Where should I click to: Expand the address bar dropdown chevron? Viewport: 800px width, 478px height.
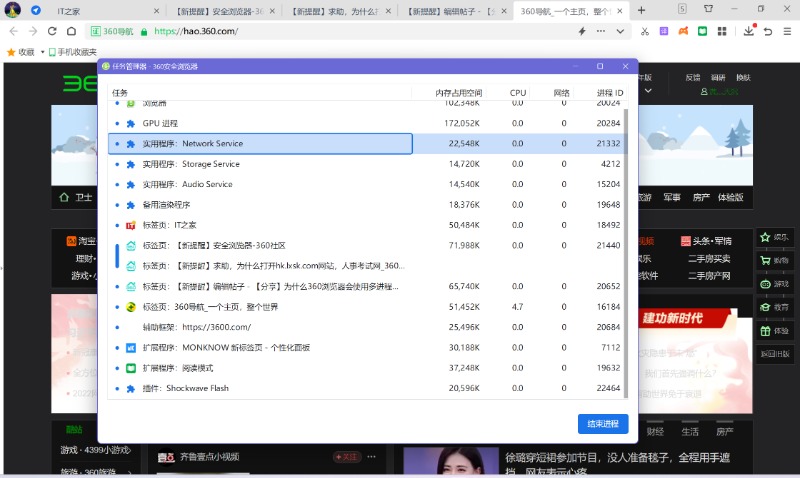click(x=620, y=31)
